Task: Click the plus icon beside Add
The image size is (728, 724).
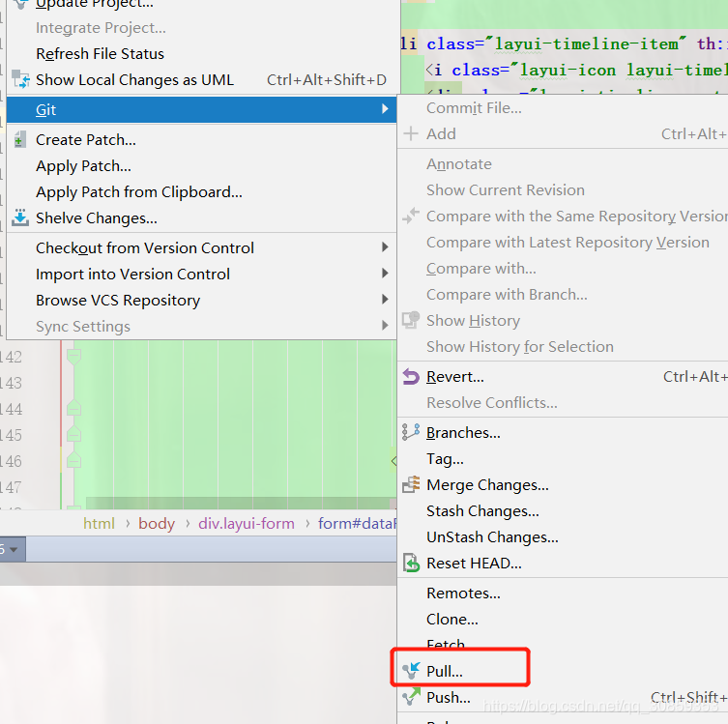Action: tap(411, 133)
